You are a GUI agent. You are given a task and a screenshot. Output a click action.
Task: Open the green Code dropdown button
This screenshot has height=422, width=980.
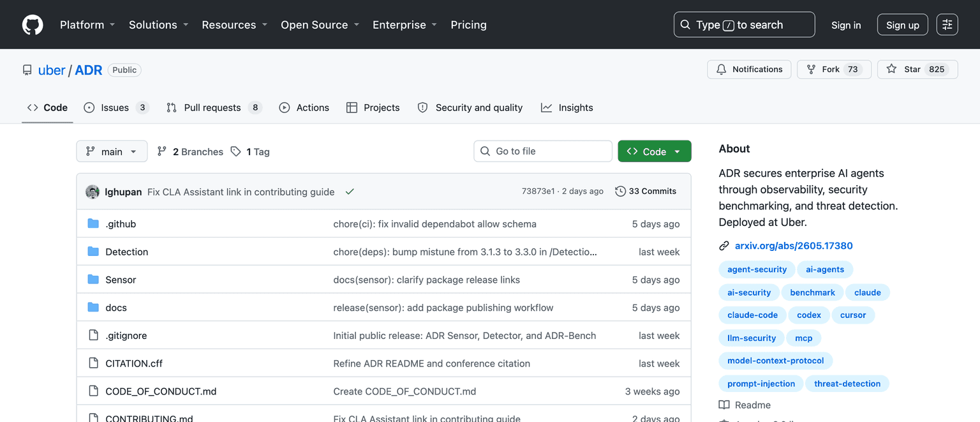(655, 151)
